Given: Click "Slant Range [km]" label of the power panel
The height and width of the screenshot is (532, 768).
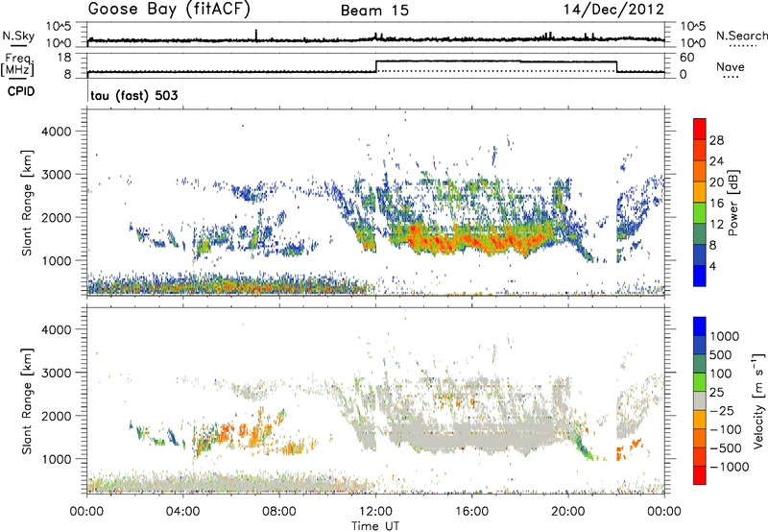Looking at the screenshot, I should click(x=27, y=203).
